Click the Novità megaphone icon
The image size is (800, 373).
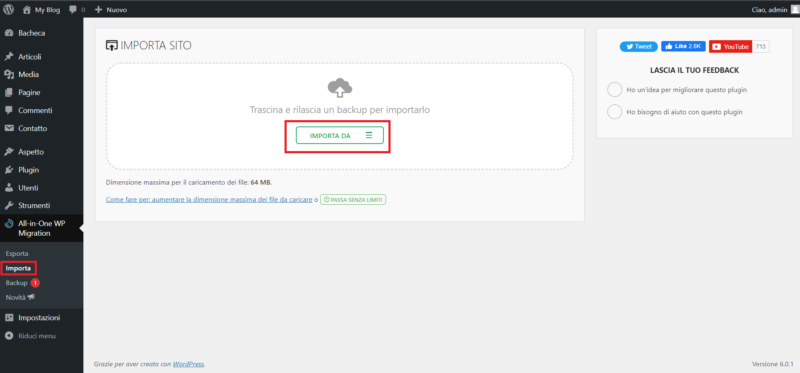(31, 297)
